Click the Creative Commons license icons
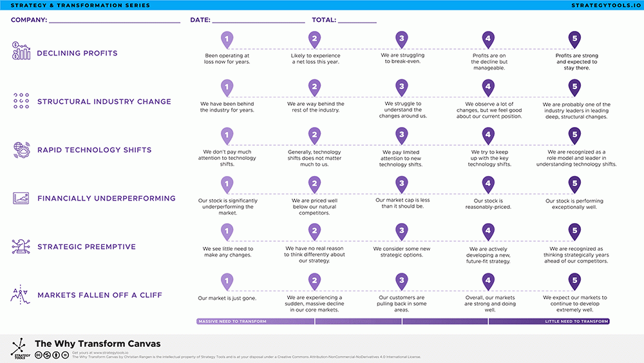The width and height of the screenshot is (644, 363). 52,355
